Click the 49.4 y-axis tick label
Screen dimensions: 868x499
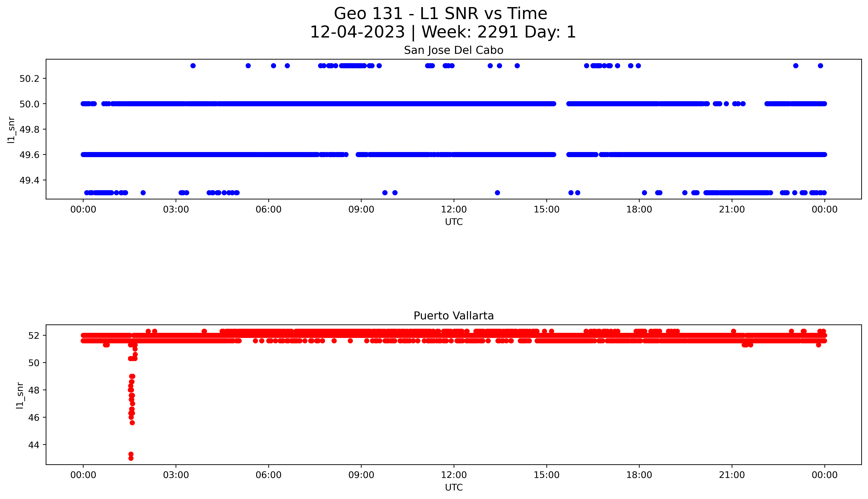29,180
